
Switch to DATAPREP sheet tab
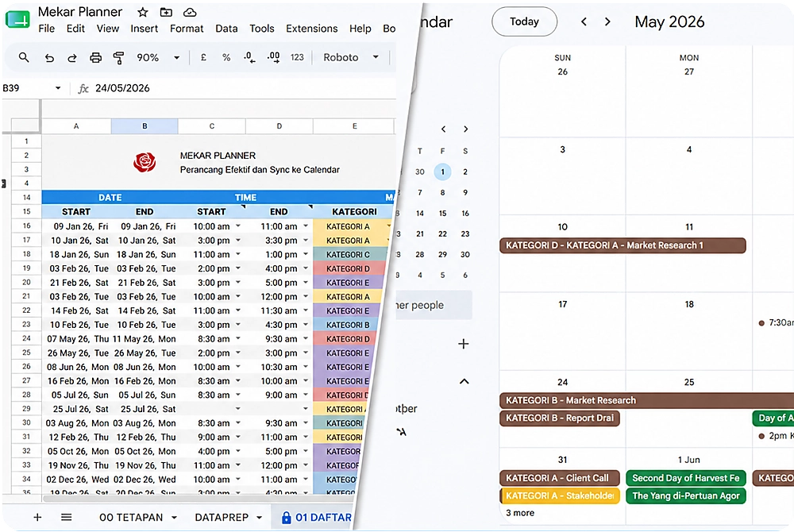pyautogui.click(x=222, y=518)
